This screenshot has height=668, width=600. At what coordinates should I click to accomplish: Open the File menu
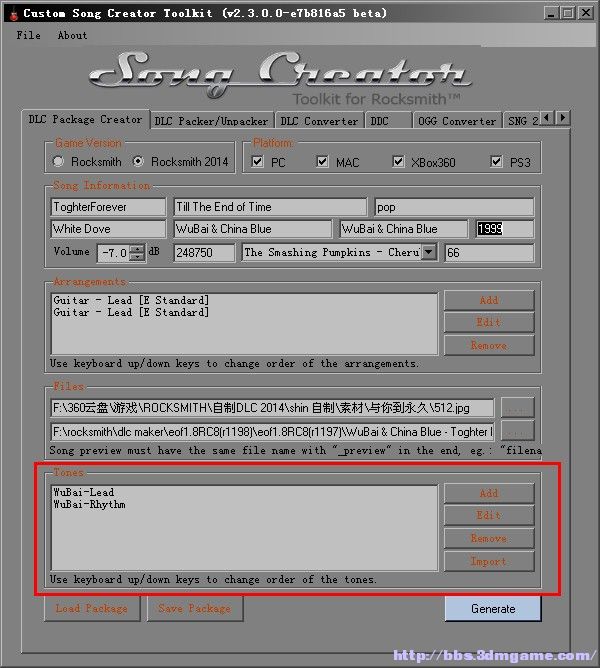pos(29,35)
